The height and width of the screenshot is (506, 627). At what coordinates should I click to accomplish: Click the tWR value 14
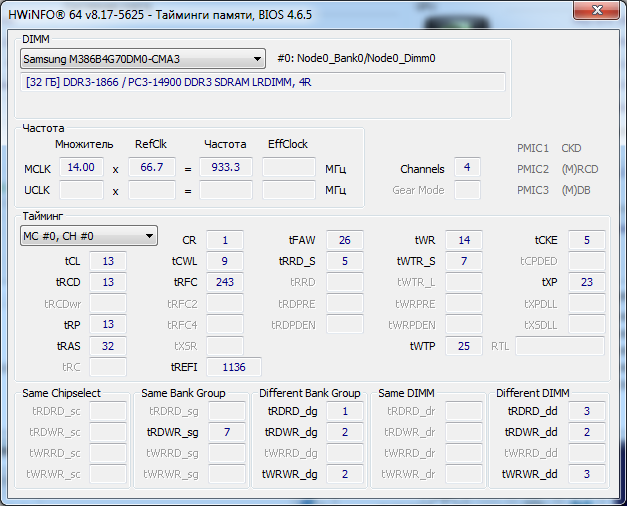pos(464,240)
